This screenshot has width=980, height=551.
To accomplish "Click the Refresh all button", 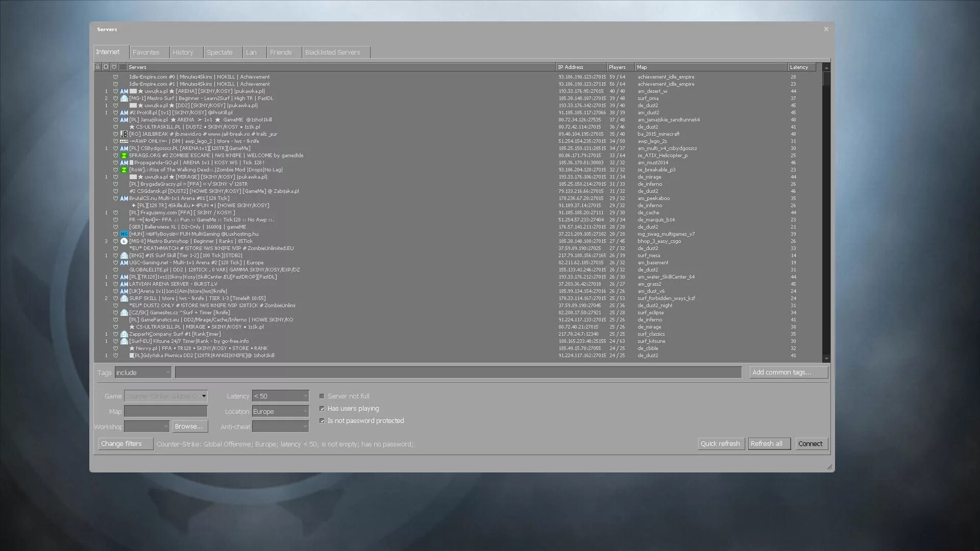I will [766, 443].
